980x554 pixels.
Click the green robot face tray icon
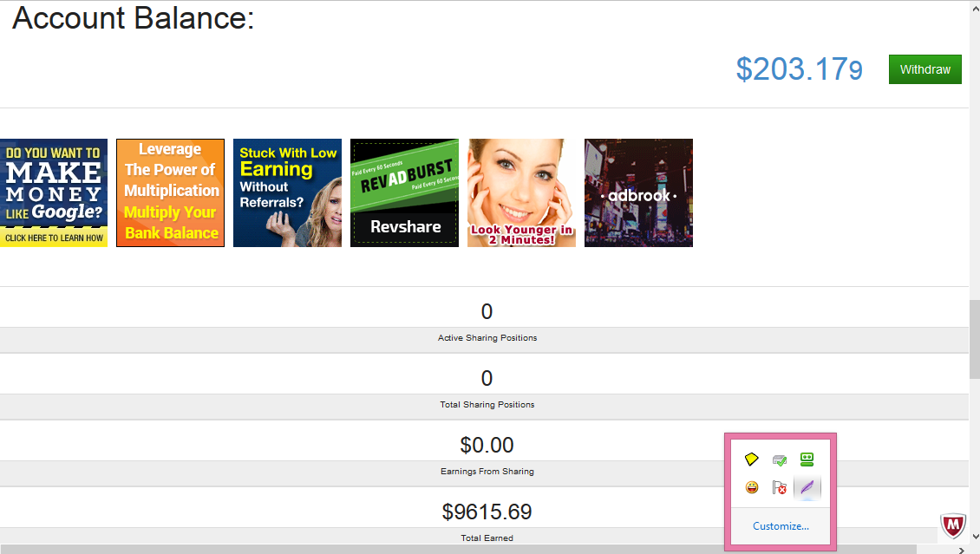pyautogui.click(x=807, y=459)
